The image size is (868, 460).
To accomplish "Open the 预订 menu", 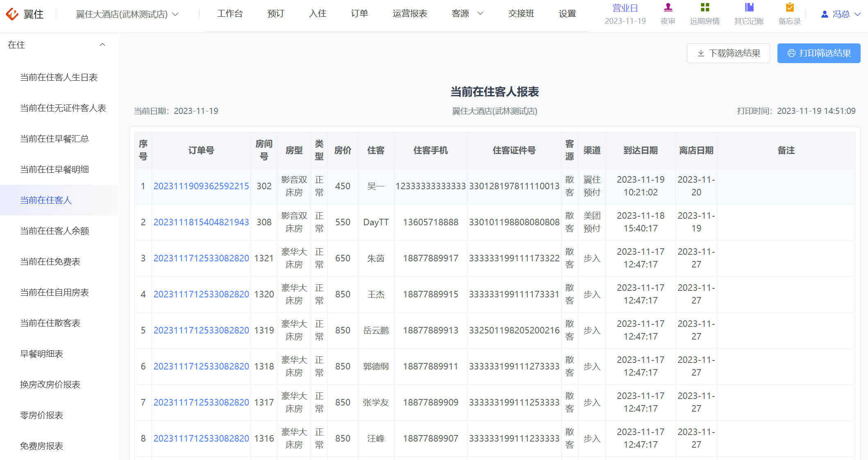I will point(275,14).
